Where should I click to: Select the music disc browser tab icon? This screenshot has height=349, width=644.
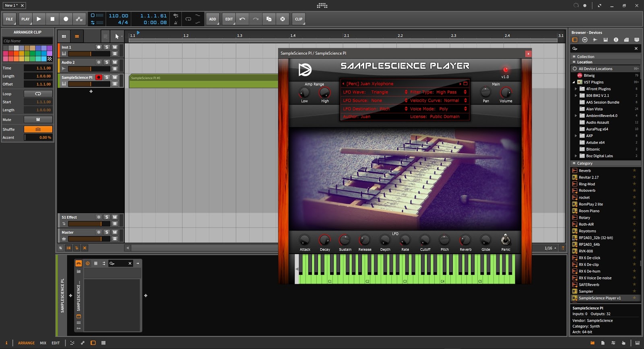click(x=616, y=40)
